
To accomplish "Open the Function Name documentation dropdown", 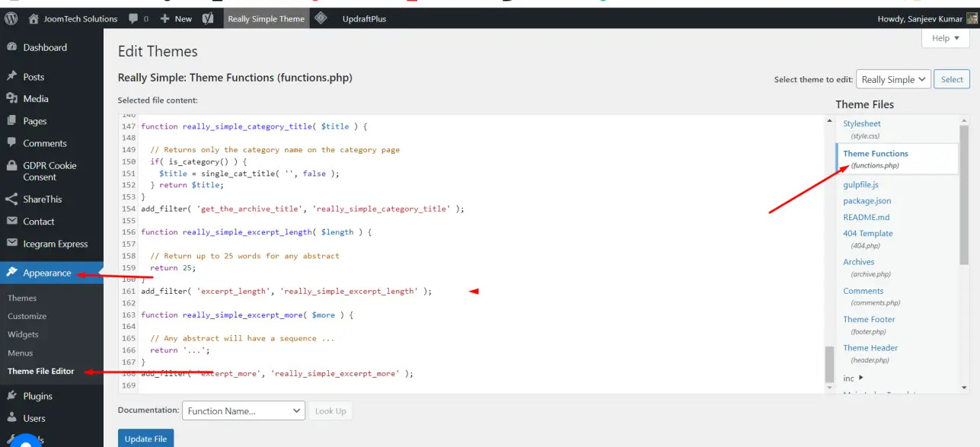I will tap(244, 410).
